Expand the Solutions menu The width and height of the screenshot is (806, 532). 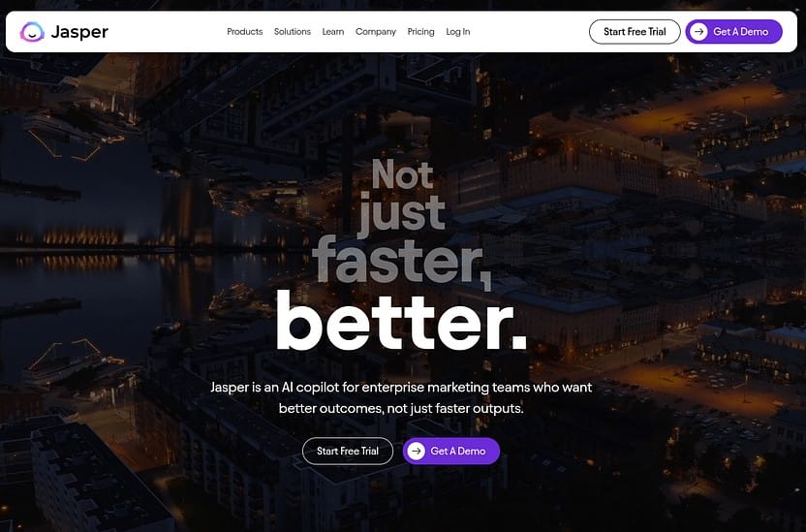[292, 32]
